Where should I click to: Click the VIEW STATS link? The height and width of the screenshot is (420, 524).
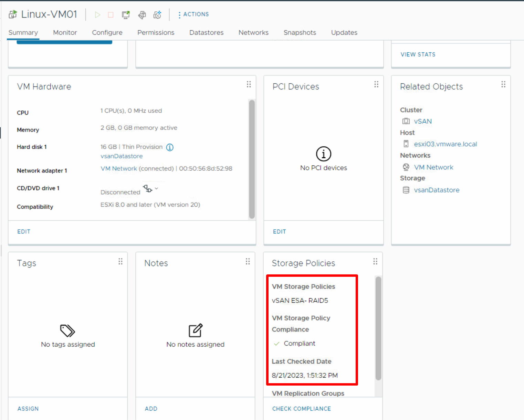click(418, 54)
